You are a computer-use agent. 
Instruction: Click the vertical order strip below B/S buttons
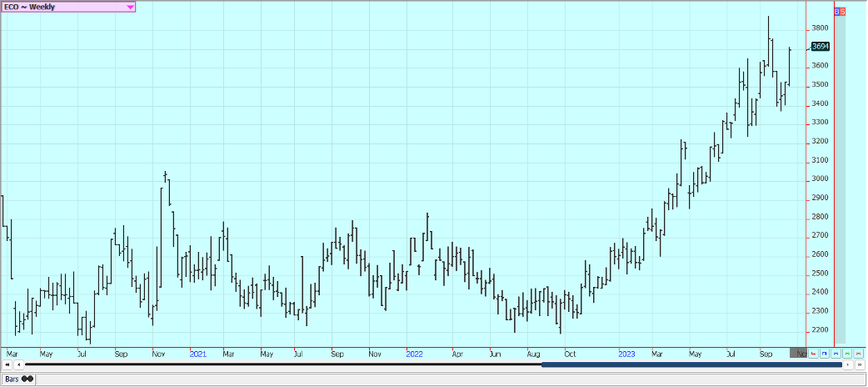840,179
